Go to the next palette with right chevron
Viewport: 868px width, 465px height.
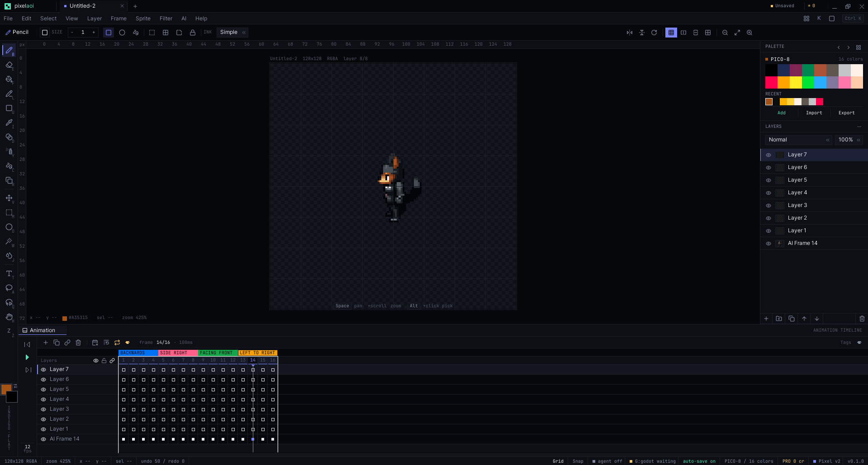[849, 47]
